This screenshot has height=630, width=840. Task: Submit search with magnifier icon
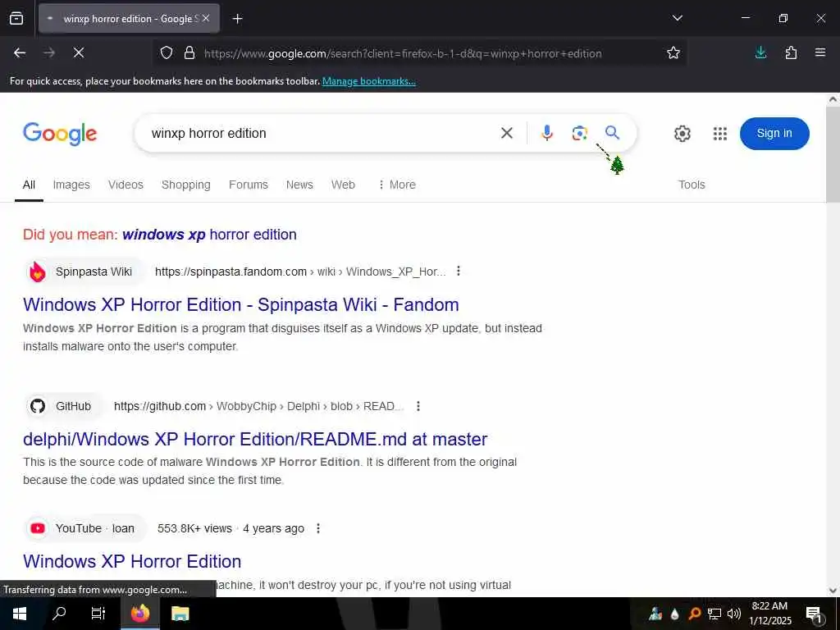point(612,132)
